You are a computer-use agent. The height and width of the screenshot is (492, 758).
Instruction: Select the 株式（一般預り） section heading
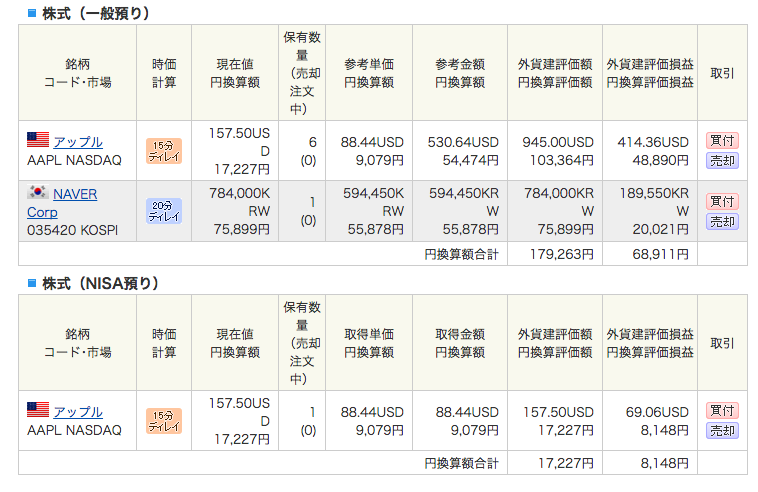tap(96, 14)
